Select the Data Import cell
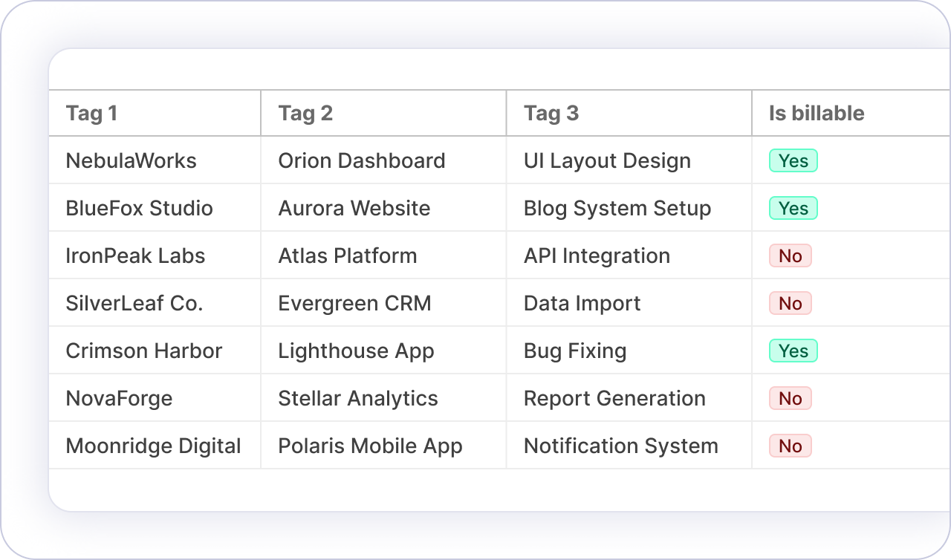951x560 pixels. (582, 304)
